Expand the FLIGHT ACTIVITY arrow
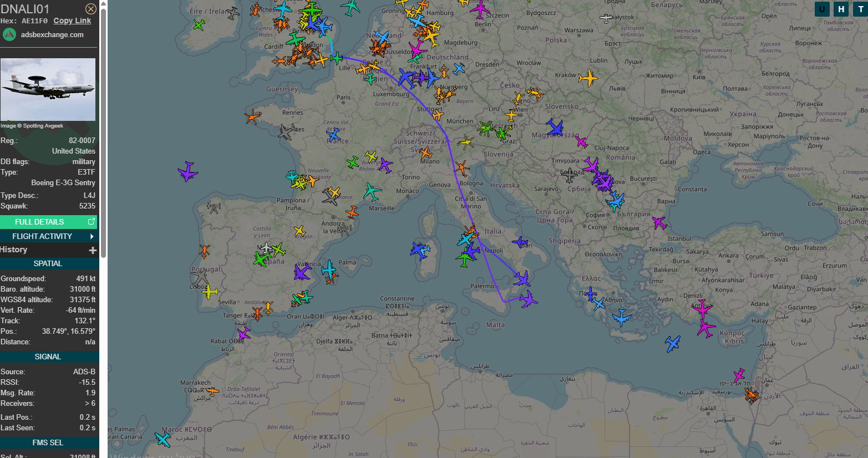Image resolution: width=868 pixels, height=458 pixels. (x=92, y=236)
